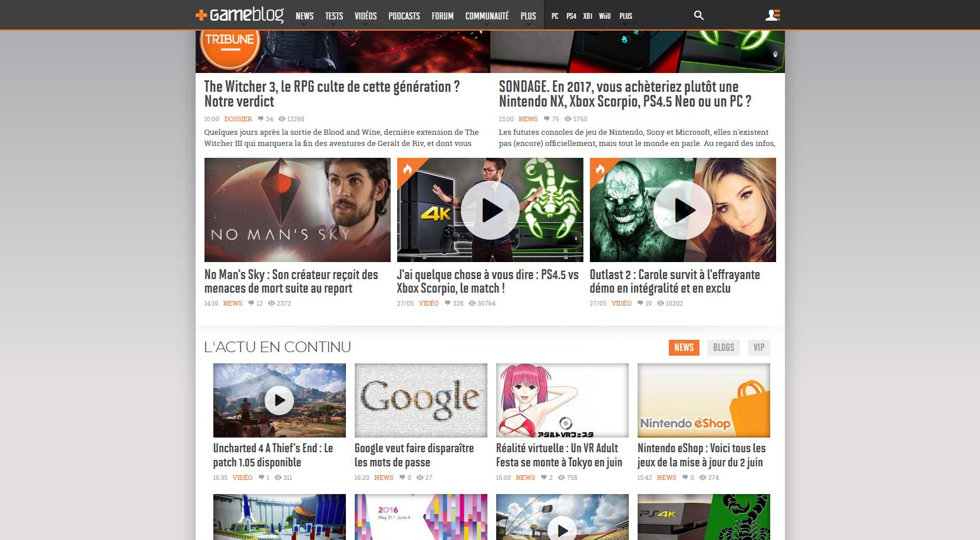Viewport: 980px width, 540px height.
Task: Click the DOSSIER category label
Action: click(238, 119)
